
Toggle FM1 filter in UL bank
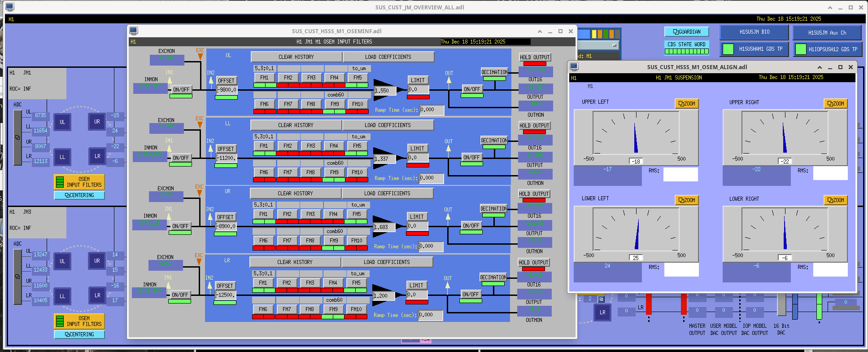(264, 78)
